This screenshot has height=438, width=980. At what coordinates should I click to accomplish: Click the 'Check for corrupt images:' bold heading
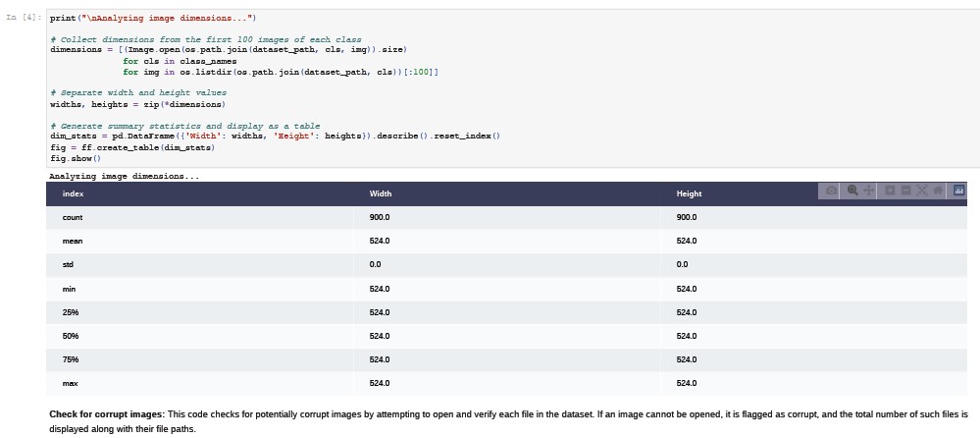point(108,414)
